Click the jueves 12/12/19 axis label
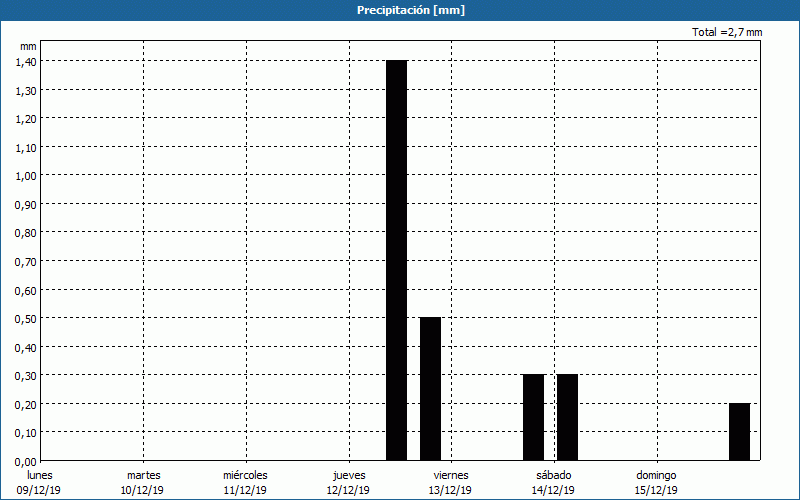 pos(349,483)
